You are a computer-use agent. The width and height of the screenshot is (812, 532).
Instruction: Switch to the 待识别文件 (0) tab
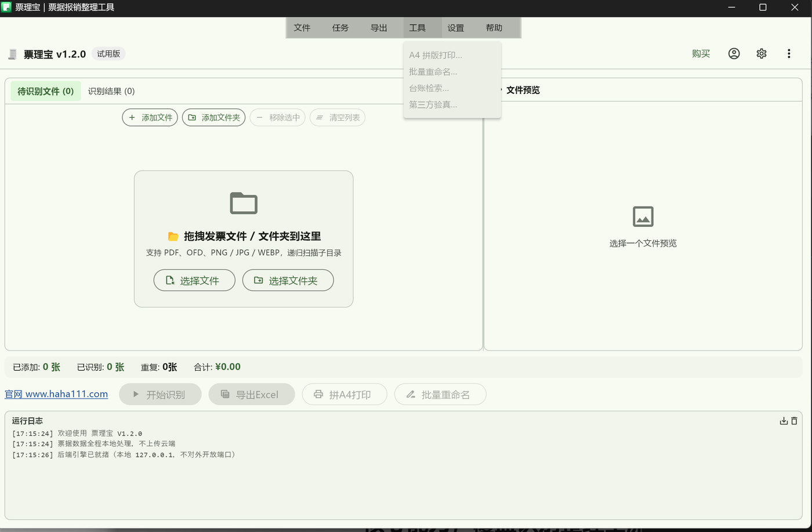46,91
